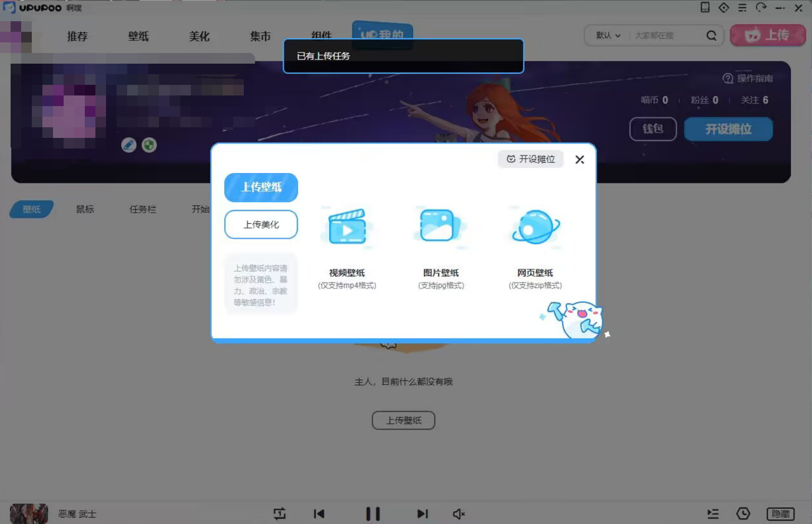Open the 钱包 wallet button

pos(652,129)
